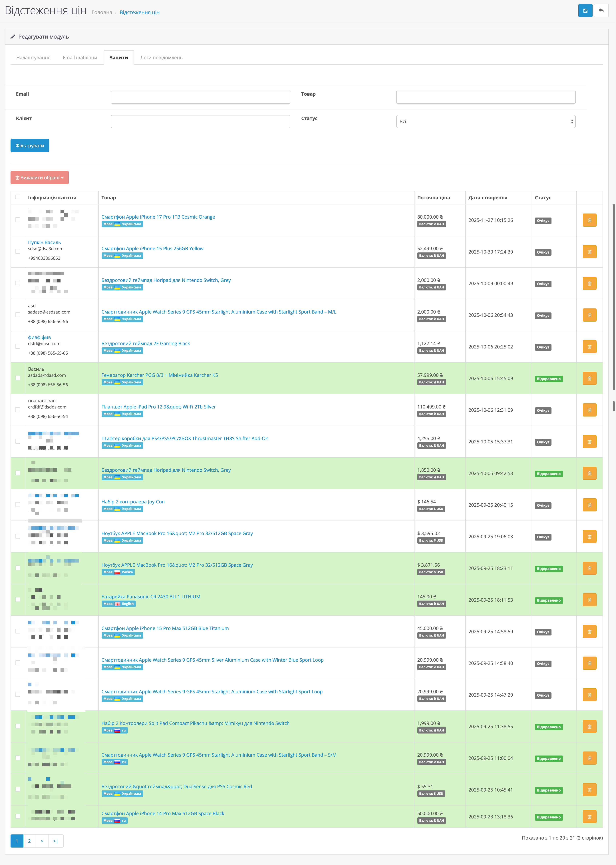The width and height of the screenshot is (616, 865).
Task: Go to last page with >| button
Action: point(55,841)
